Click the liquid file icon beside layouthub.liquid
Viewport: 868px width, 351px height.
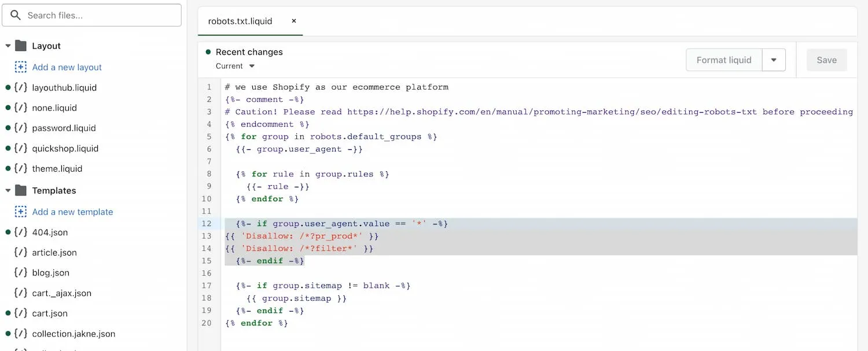point(21,87)
